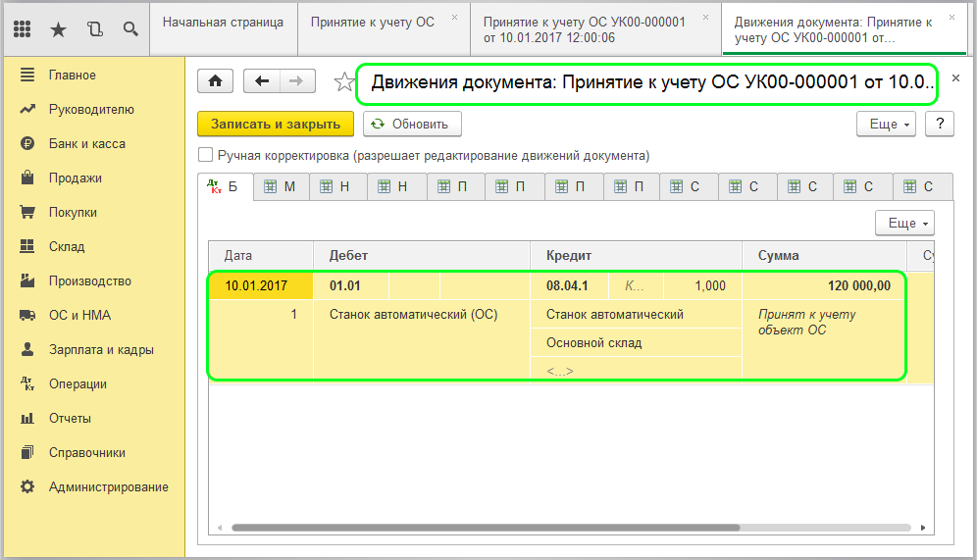Click the Главное hamburger icon
Screen dimensions: 977x560
27,75
